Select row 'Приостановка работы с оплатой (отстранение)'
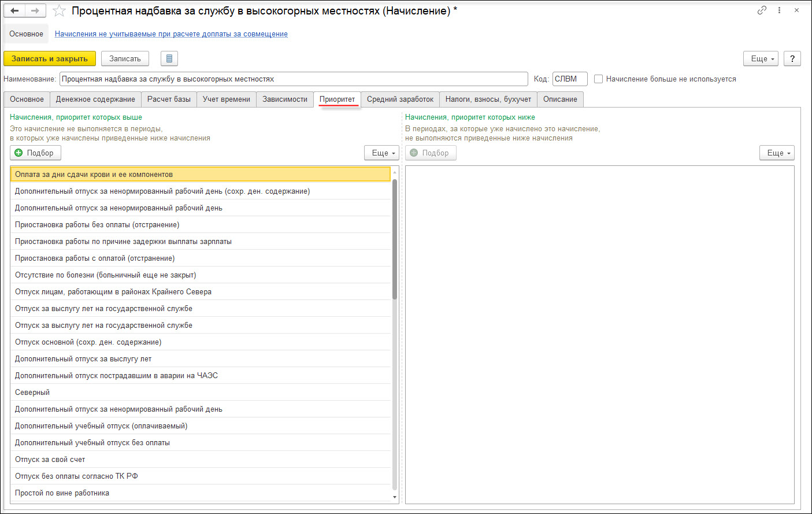This screenshot has height=514, width=812. click(200, 258)
